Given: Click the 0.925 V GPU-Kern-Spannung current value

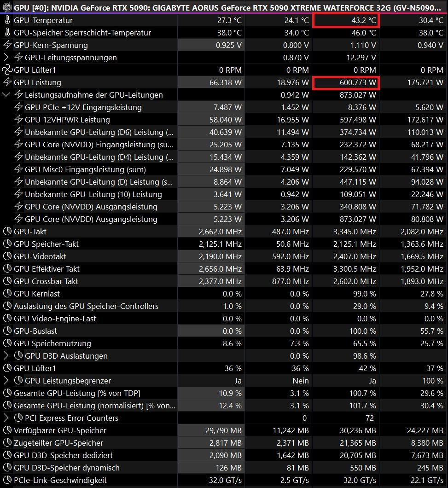Looking at the screenshot, I should click(x=229, y=45).
